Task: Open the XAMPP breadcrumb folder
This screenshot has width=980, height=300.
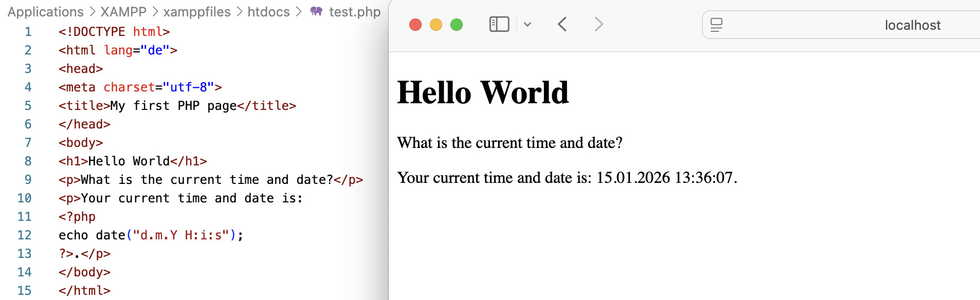Action: 123,12
